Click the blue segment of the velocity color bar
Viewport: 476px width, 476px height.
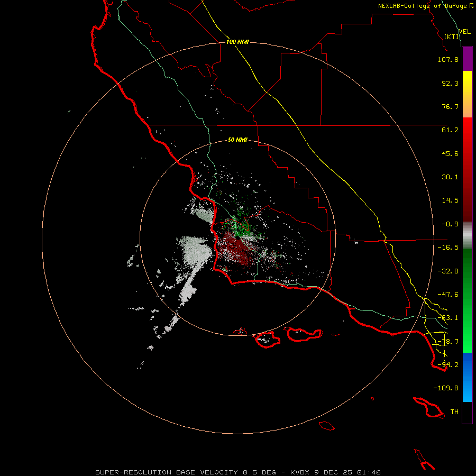coord(467,377)
